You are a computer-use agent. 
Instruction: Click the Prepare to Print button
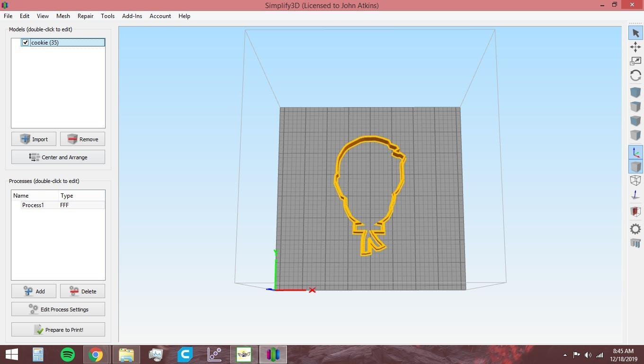click(58, 329)
